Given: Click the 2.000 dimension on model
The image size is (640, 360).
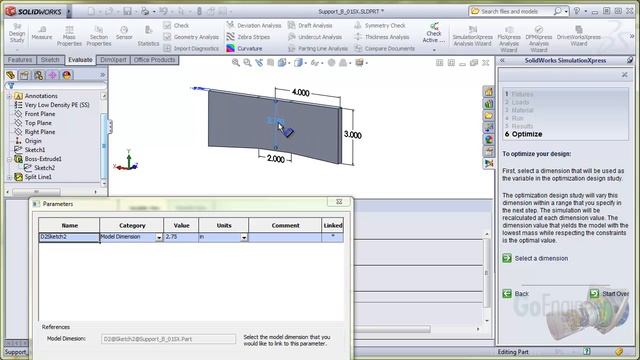Looking at the screenshot, I should (276, 159).
